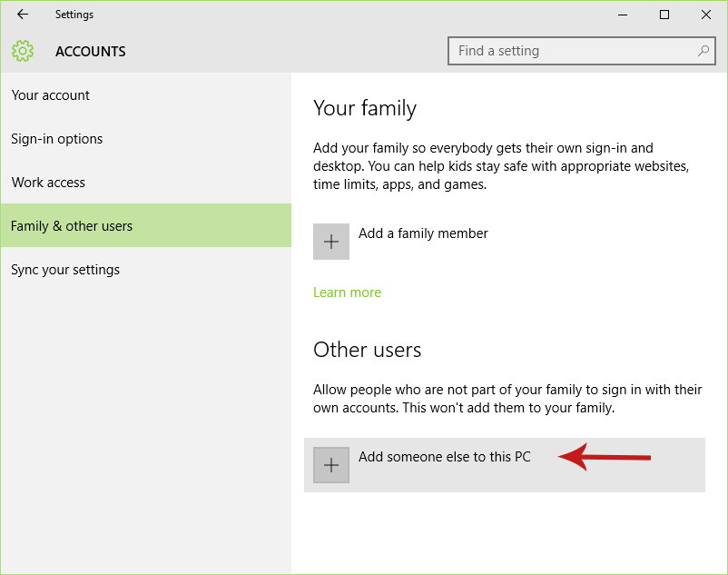Open Sync your settings page
728x575 pixels.
[x=65, y=270]
